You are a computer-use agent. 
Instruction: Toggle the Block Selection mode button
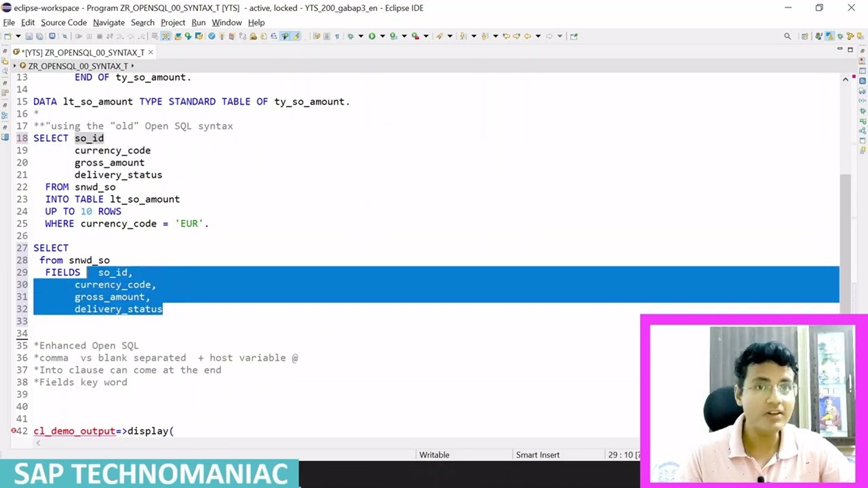point(326,36)
